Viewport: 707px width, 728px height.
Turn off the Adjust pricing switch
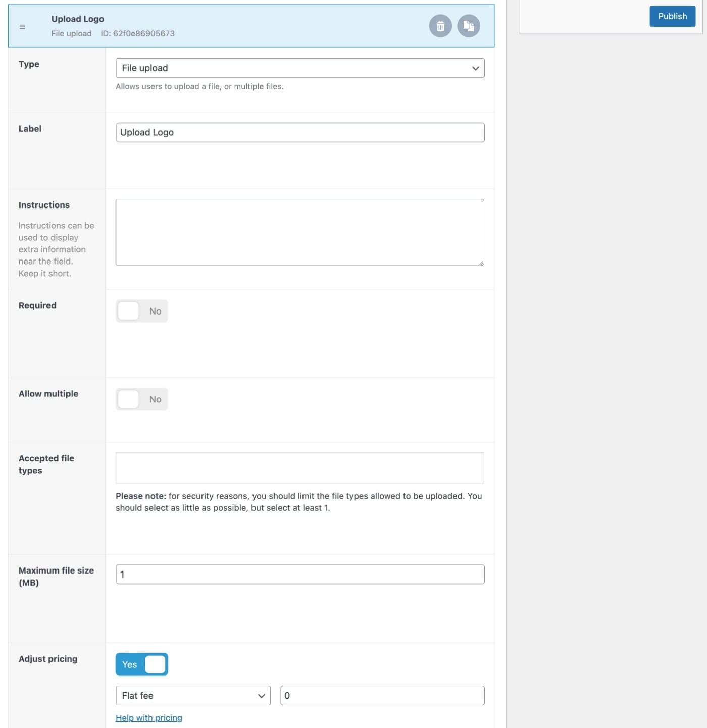tap(142, 664)
